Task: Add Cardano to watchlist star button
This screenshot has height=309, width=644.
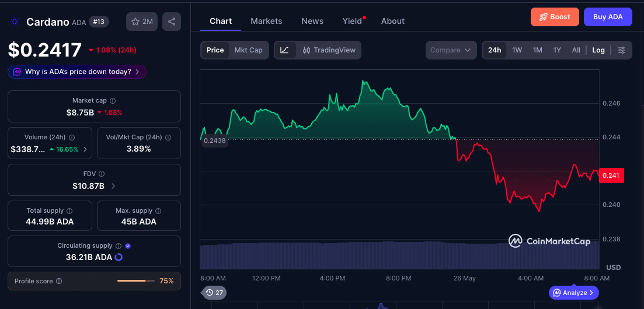Action: (x=142, y=22)
